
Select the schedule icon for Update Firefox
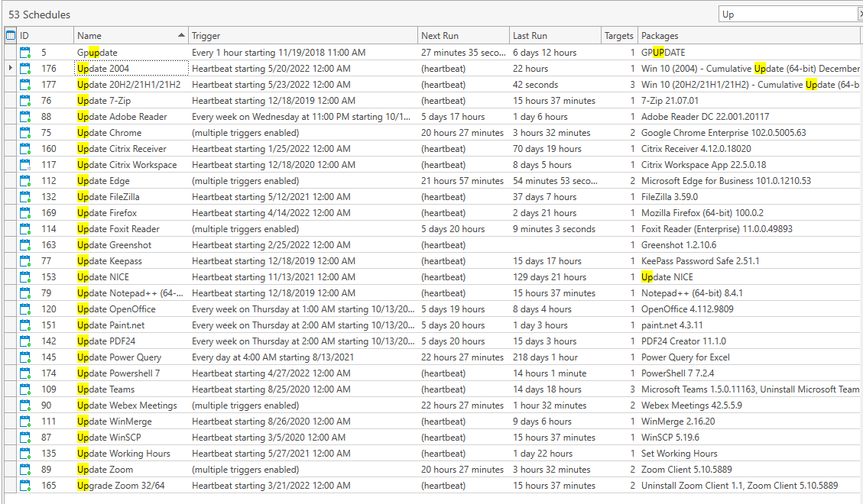(x=25, y=213)
